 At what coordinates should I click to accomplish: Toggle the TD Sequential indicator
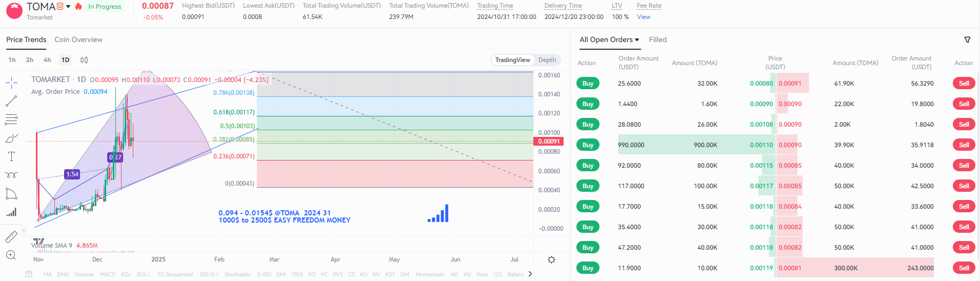(175, 274)
